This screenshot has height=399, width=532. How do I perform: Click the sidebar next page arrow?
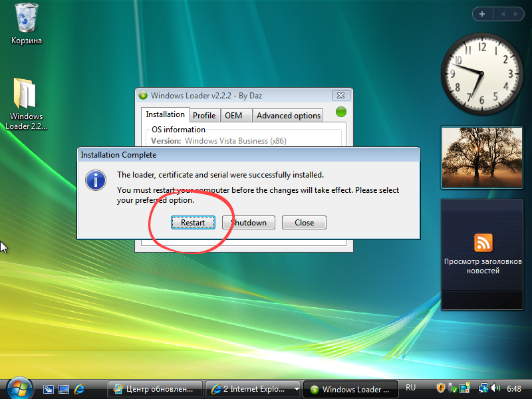pyautogui.click(x=516, y=14)
